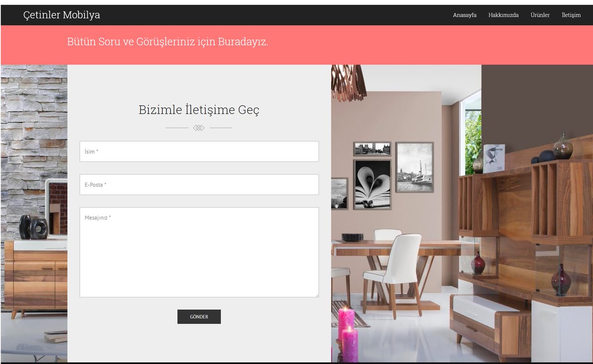Open the Hakkımızda page
Image resolution: width=593 pixels, height=364 pixels.
pos(503,15)
